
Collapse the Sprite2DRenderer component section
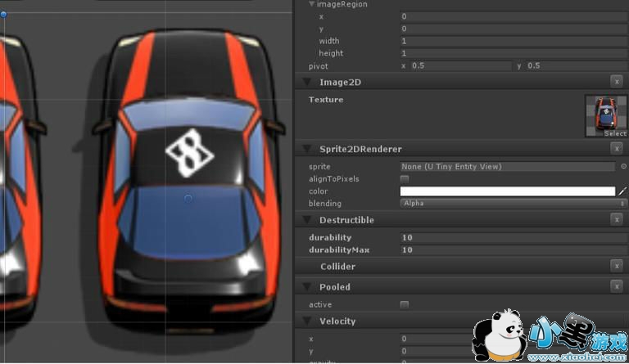307,149
